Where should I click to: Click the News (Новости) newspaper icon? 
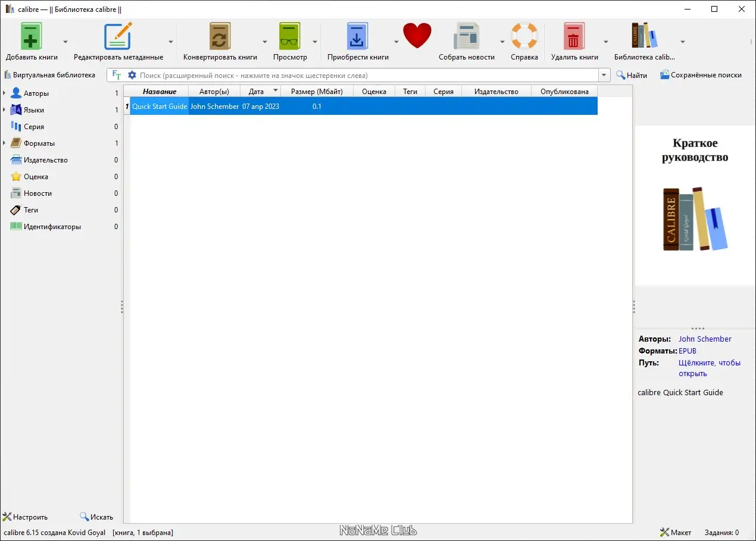point(16,193)
